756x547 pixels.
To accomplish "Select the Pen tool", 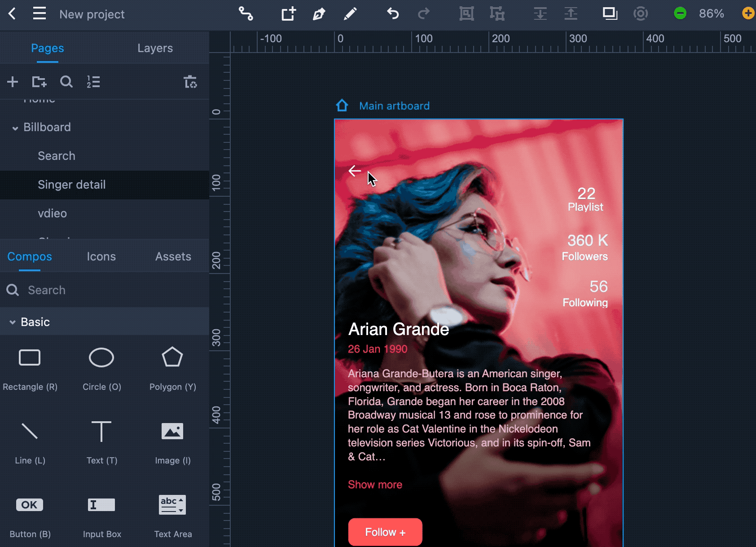I will pos(319,14).
